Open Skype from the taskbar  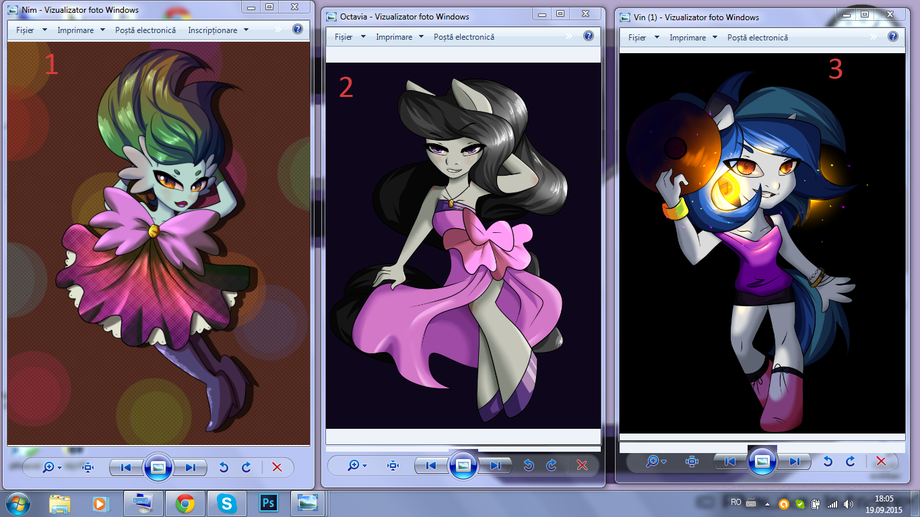click(226, 502)
